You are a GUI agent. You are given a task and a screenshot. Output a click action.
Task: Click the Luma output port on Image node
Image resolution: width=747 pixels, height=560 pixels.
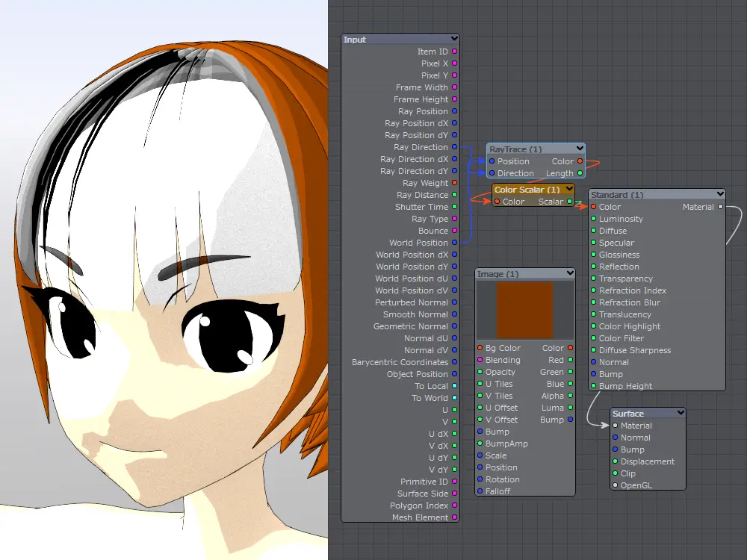(x=570, y=408)
